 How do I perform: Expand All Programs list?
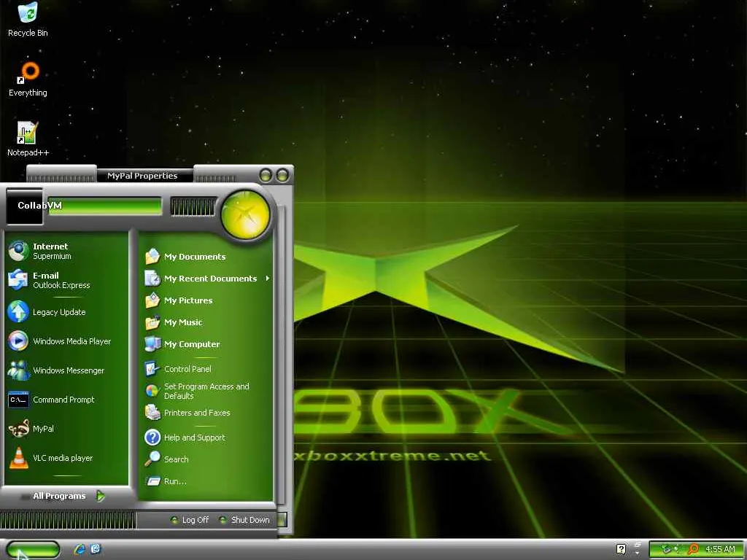coord(69,496)
